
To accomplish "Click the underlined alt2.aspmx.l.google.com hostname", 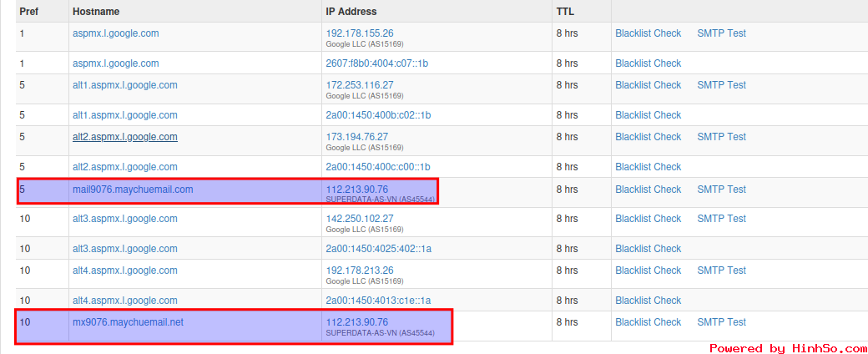I will (124, 137).
